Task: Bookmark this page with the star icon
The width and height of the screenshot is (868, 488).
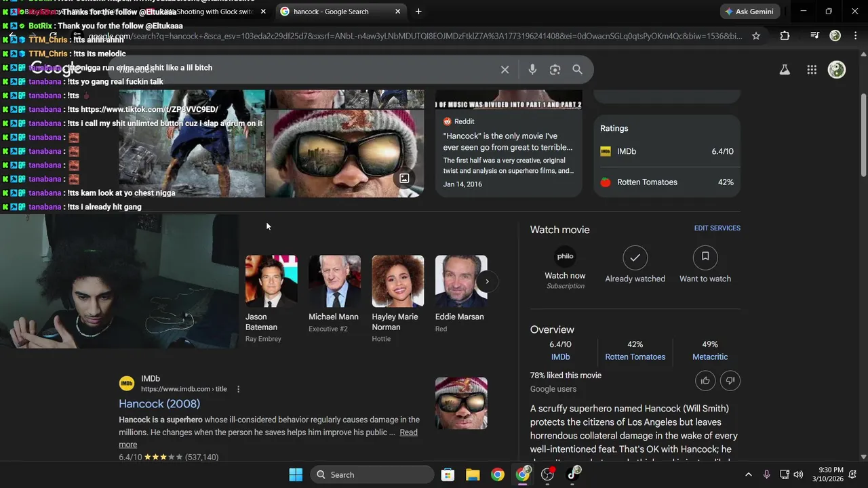Action: [756, 36]
